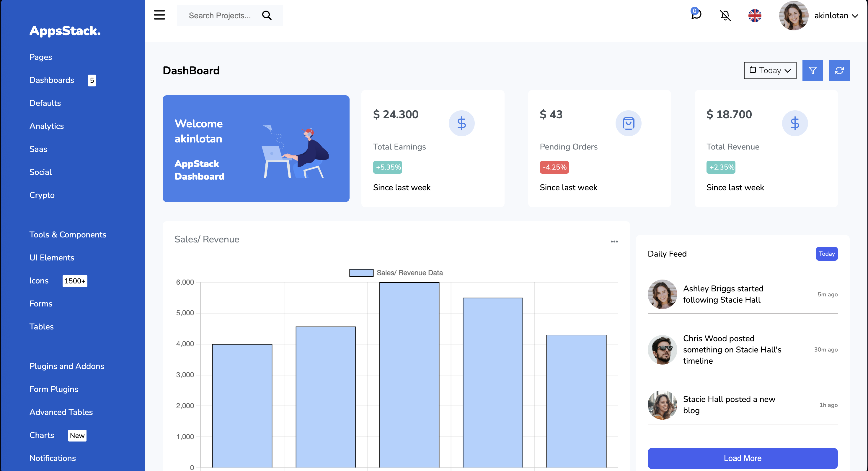Open the Today date range dropdown
The width and height of the screenshot is (868, 471).
(770, 70)
